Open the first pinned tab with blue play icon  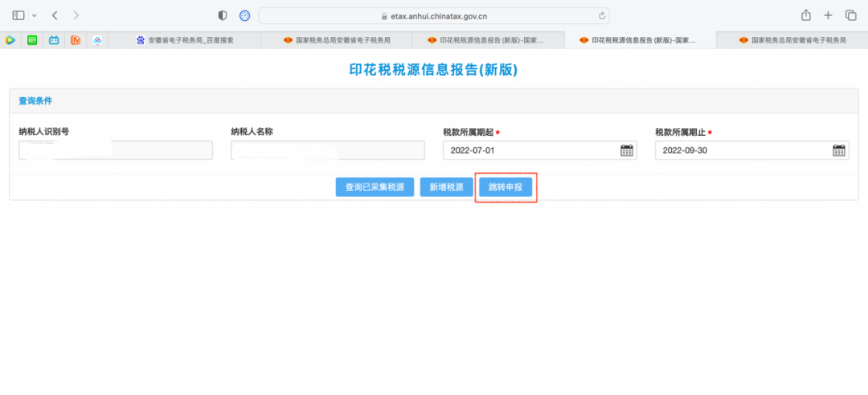click(x=10, y=40)
